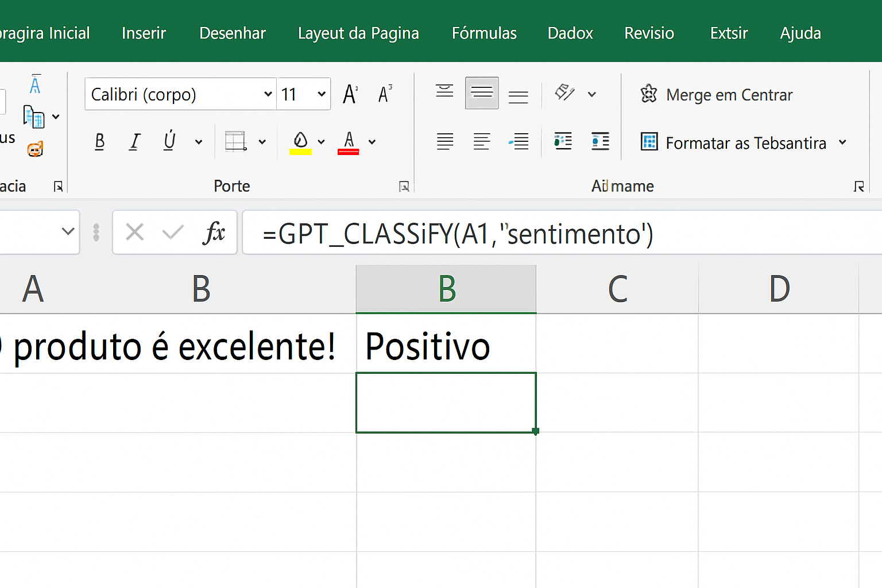
Task: Expand the orientation dropdown arrow
Action: pyautogui.click(x=592, y=94)
